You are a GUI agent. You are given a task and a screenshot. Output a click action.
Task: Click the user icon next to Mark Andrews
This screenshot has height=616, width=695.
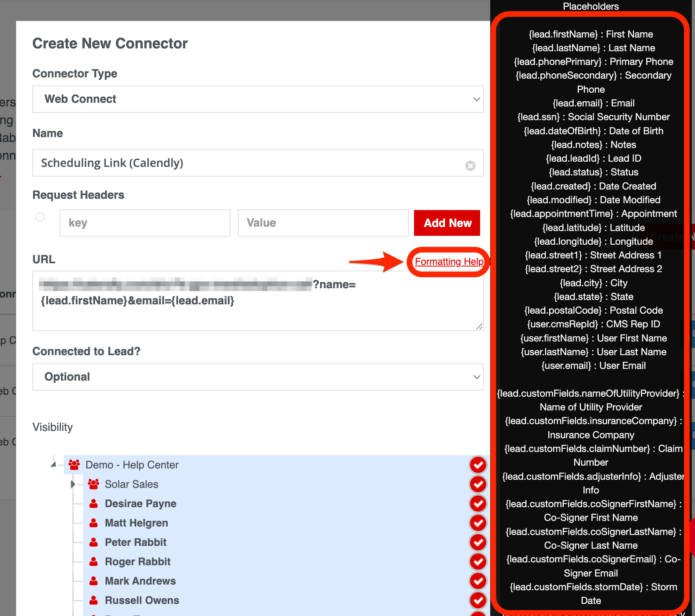(x=94, y=581)
